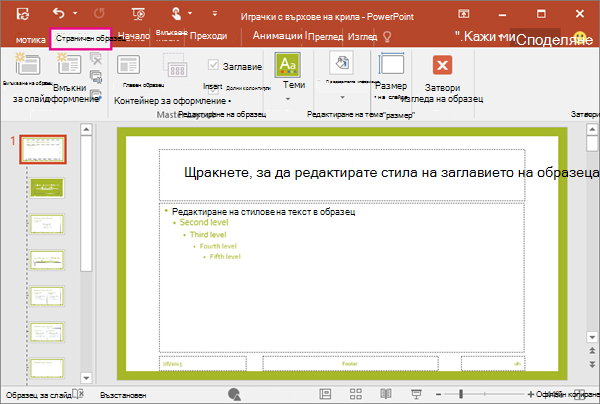Undo the last action
This screenshot has height=404, width=600.
tap(59, 13)
